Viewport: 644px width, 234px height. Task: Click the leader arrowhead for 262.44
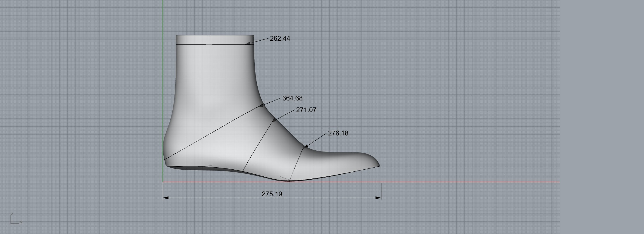point(248,43)
